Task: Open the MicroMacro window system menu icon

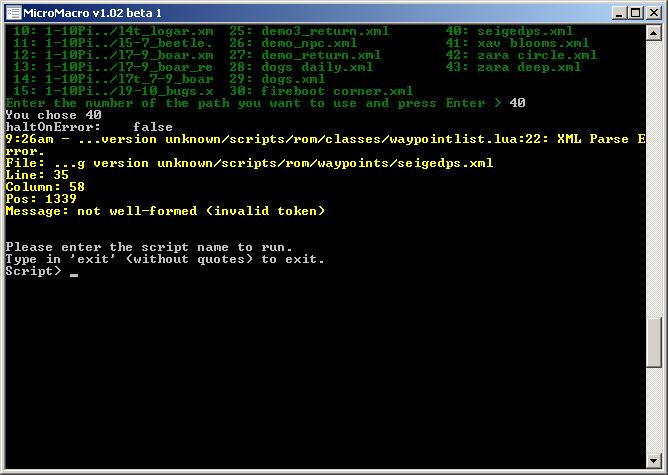Action: 11,12
